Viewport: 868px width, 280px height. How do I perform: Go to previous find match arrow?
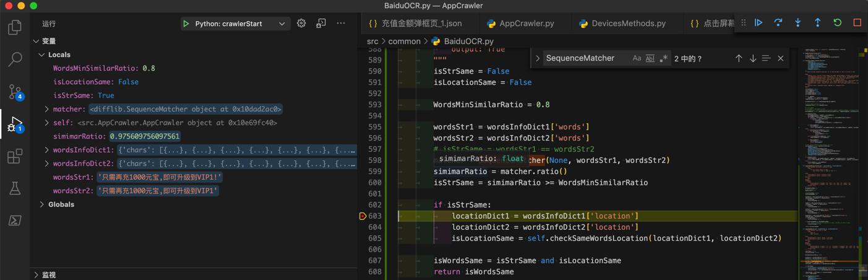[739, 58]
